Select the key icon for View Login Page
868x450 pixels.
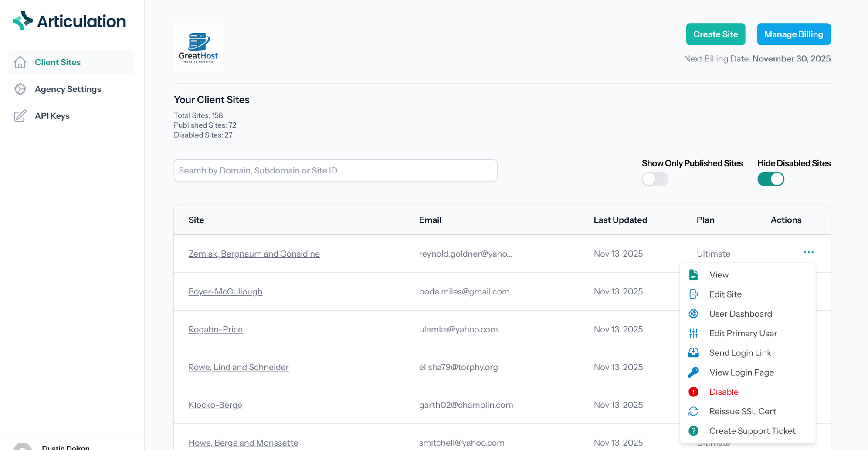694,372
